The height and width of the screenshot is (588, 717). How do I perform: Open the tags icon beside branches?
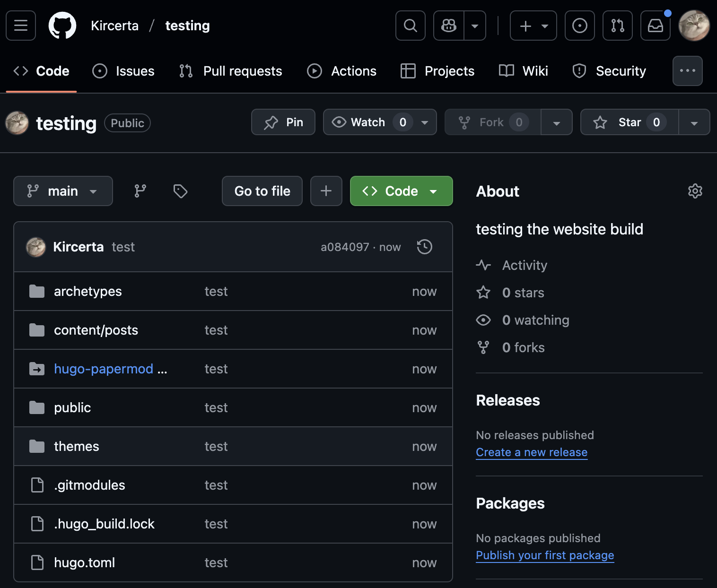pos(180,191)
